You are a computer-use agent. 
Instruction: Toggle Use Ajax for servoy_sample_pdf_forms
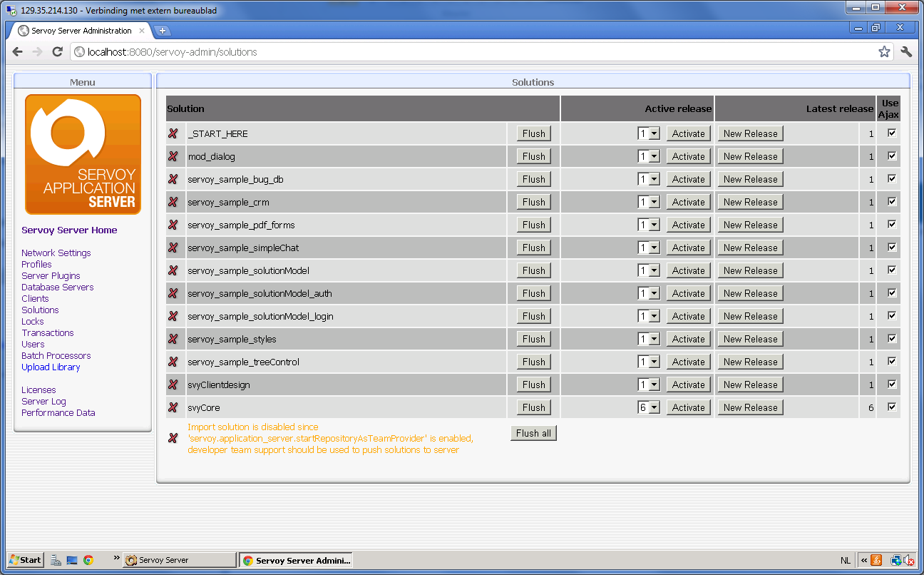pos(891,224)
